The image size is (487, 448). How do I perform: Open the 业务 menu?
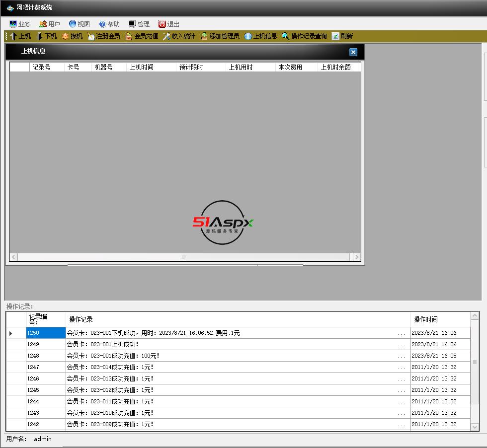pyautogui.click(x=20, y=24)
